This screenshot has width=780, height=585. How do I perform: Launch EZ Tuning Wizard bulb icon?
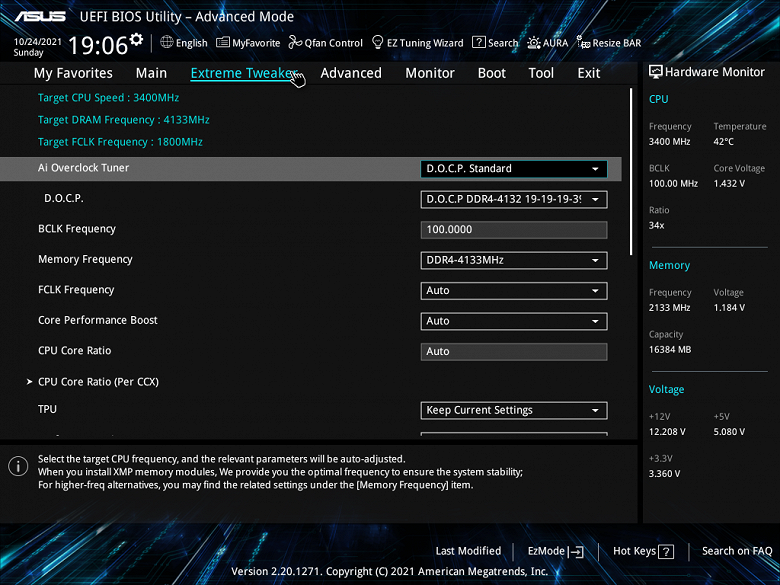tap(378, 42)
